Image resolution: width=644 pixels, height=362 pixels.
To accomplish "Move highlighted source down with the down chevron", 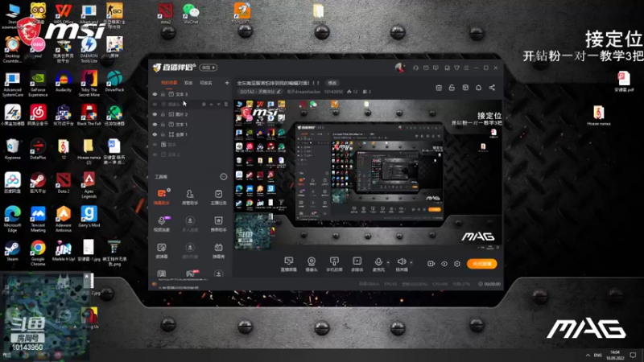I will tap(218, 105).
